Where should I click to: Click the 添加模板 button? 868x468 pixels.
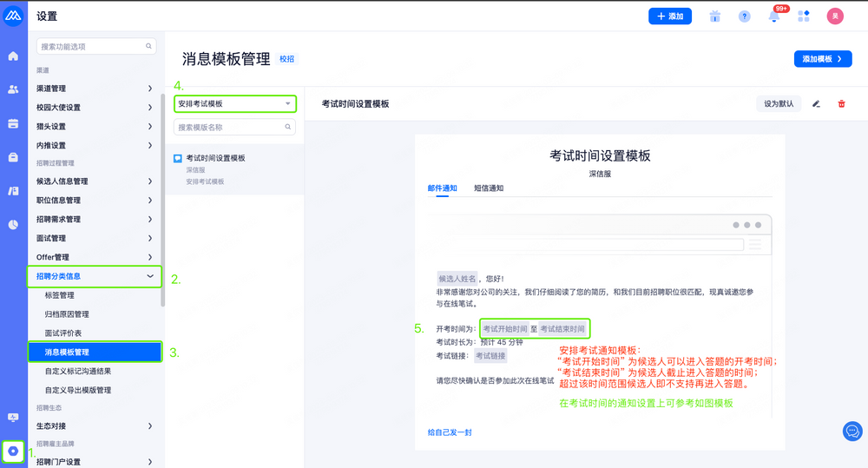(822, 58)
